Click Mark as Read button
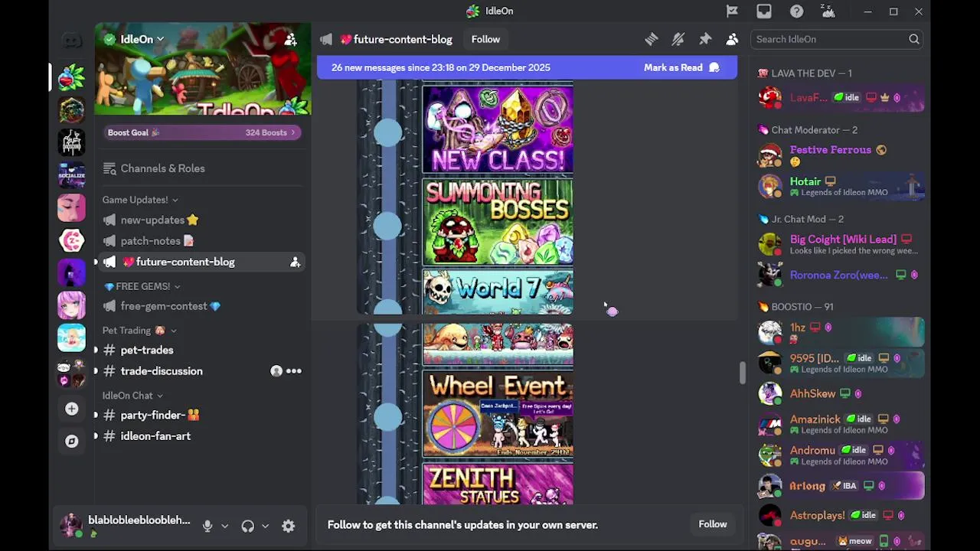The width and height of the screenshot is (980, 551). point(682,67)
